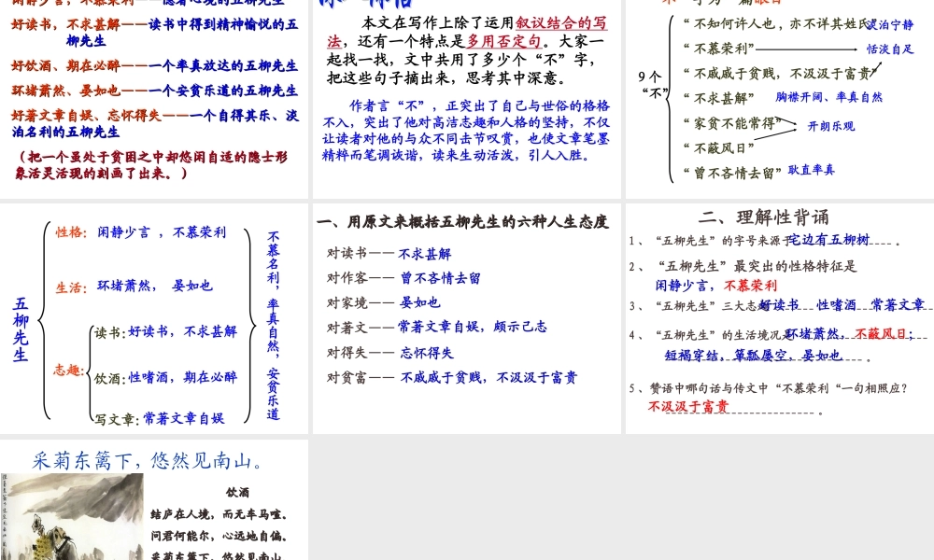
Task: Select the slide titled 二、理解性背诵
Action: click(780, 318)
